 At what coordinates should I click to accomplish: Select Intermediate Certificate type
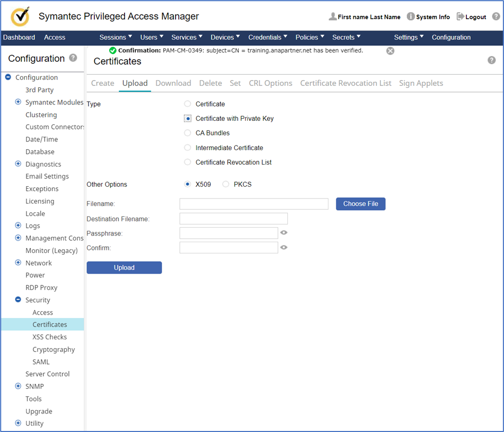point(187,148)
